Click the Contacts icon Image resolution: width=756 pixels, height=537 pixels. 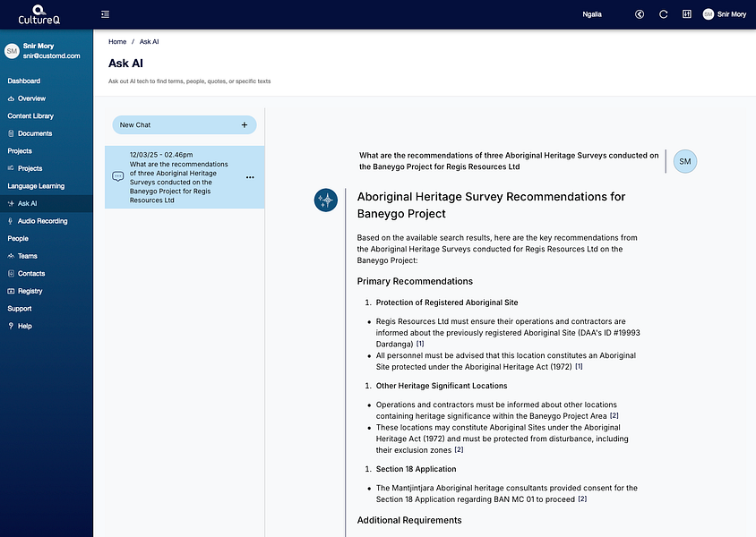click(x=11, y=274)
